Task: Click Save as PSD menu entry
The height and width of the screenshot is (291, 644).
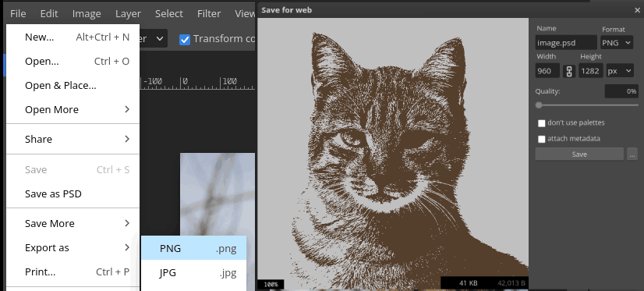Action: pos(73,193)
